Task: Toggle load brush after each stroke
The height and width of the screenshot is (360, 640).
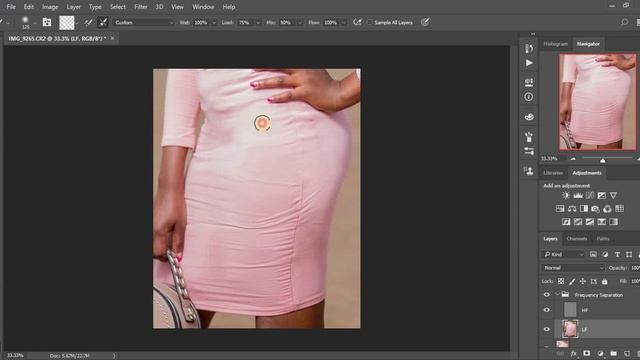Action: click(88, 22)
